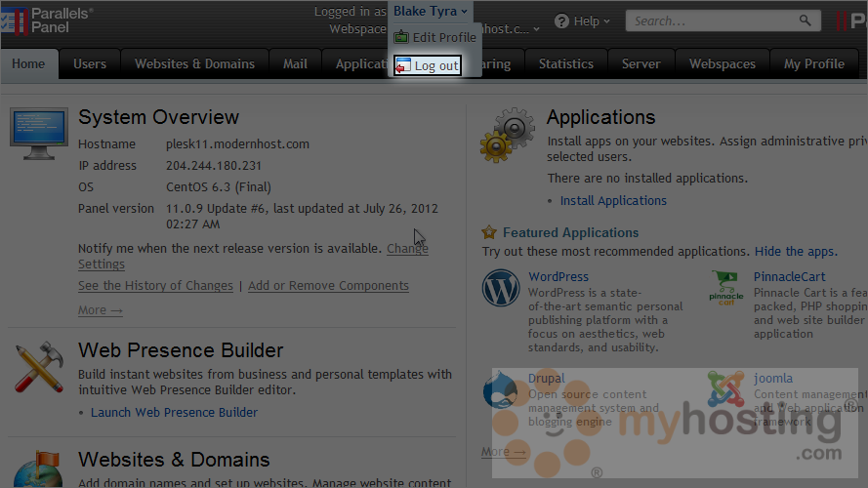This screenshot has height=488, width=868.
Task: Click the Parallels Panel logo
Action: (47, 20)
